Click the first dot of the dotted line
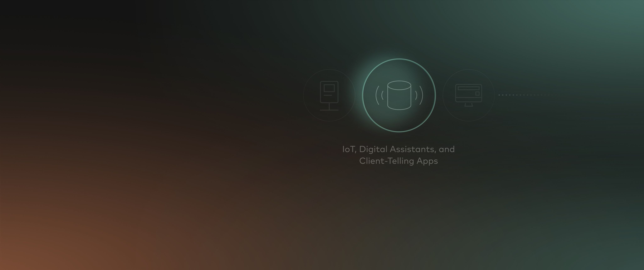 click(x=499, y=95)
